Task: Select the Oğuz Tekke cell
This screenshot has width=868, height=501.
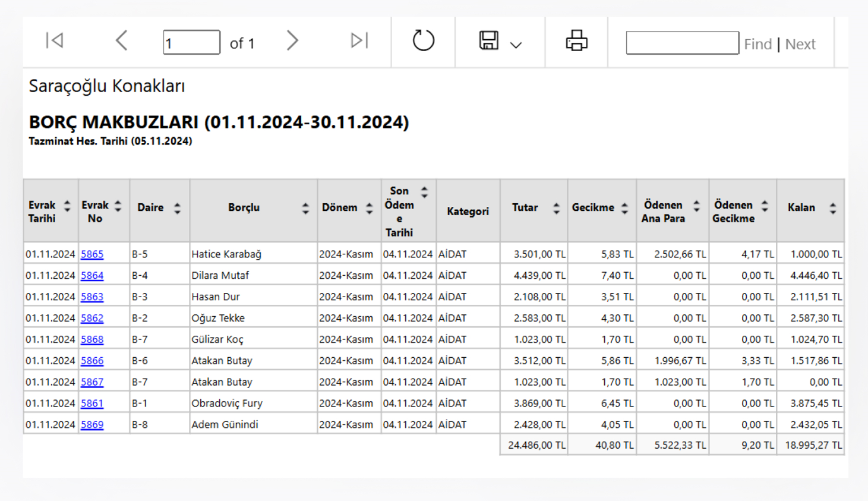Action: tap(253, 318)
